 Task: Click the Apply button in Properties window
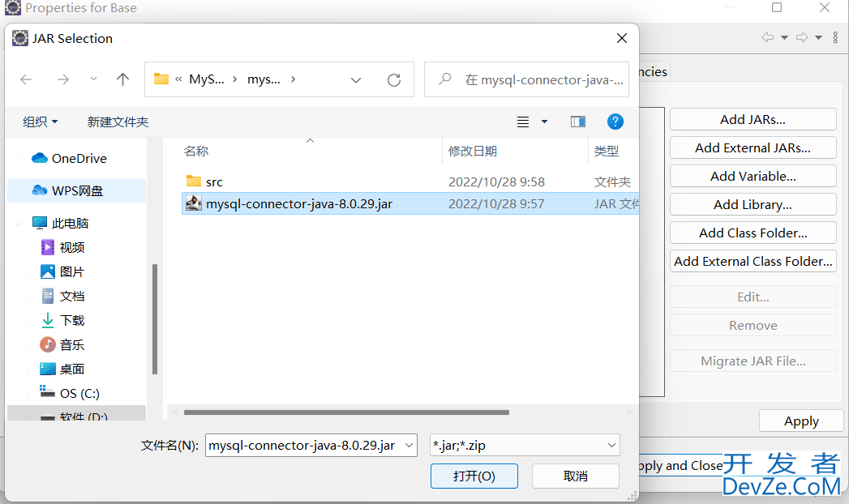pyautogui.click(x=801, y=421)
